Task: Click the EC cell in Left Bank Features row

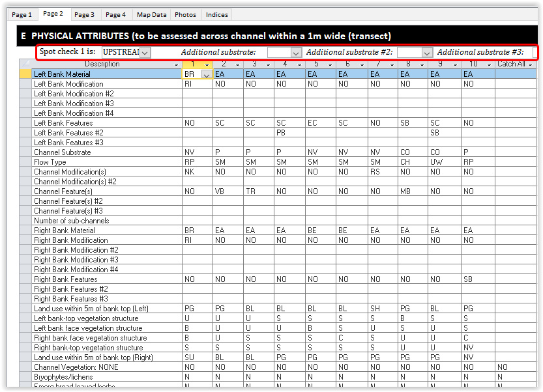Action: click(320, 123)
